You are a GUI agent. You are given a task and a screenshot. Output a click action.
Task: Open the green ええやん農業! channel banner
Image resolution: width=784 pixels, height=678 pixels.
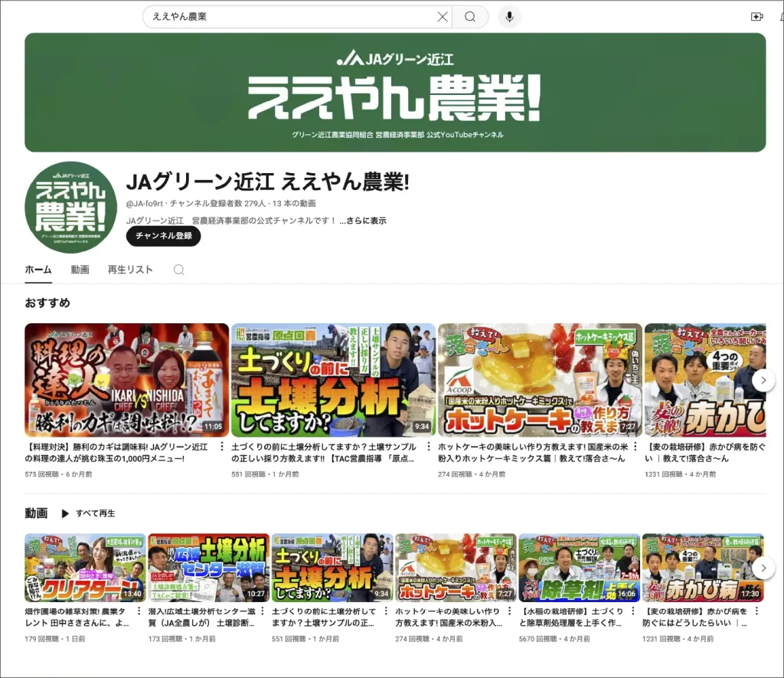(x=395, y=93)
